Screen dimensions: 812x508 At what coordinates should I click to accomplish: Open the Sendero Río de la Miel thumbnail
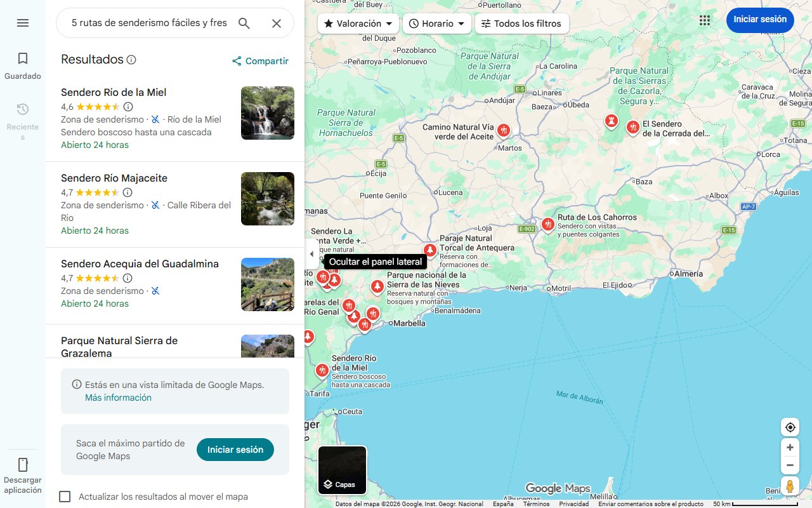point(267,113)
